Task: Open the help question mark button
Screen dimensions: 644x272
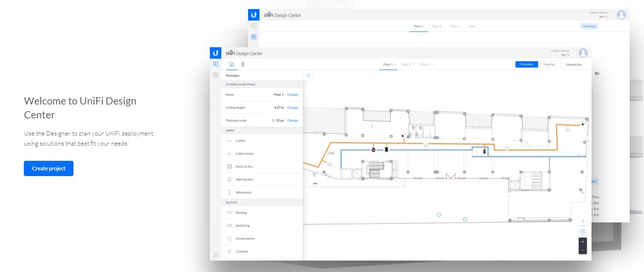Action: (x=582, y=221)
